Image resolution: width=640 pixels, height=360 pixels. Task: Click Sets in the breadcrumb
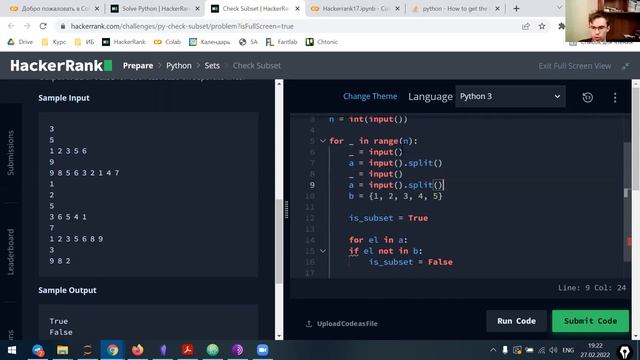tap(212, 66)
